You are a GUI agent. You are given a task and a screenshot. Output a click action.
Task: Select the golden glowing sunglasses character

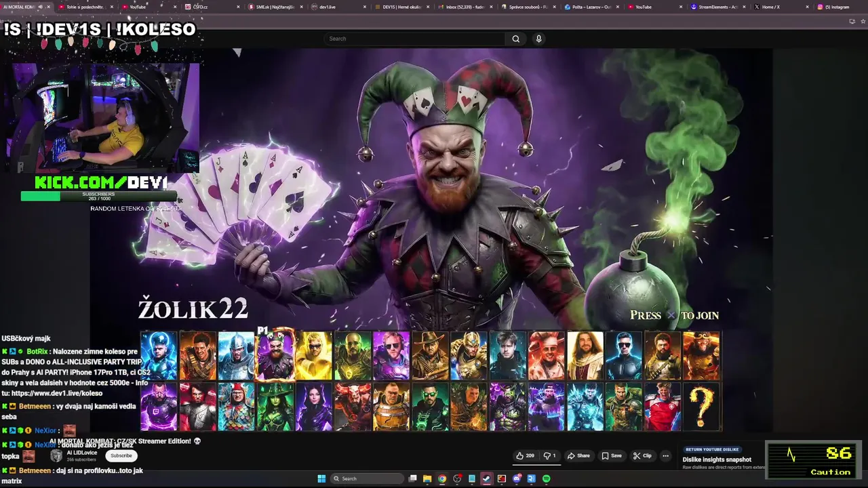pyautogui.click(x=314, y=355)
